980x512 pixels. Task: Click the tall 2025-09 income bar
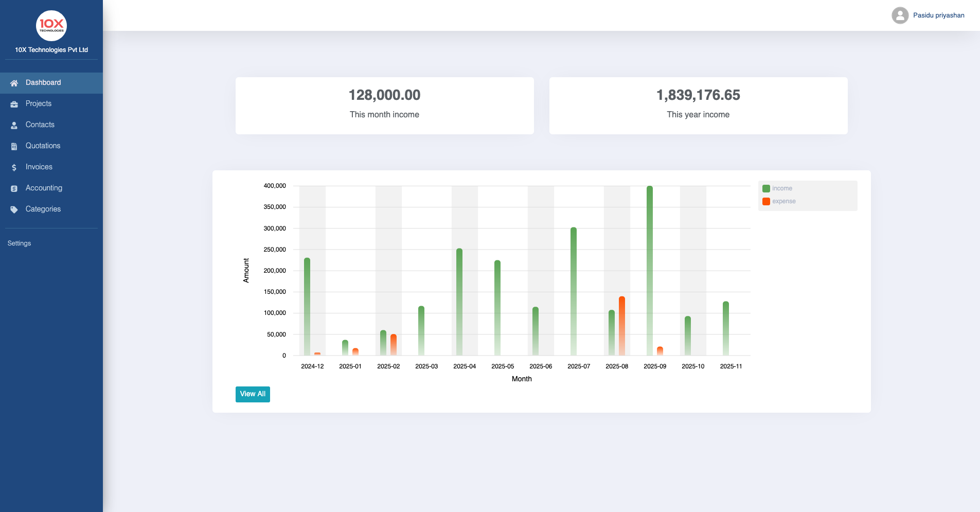(649, 268)
